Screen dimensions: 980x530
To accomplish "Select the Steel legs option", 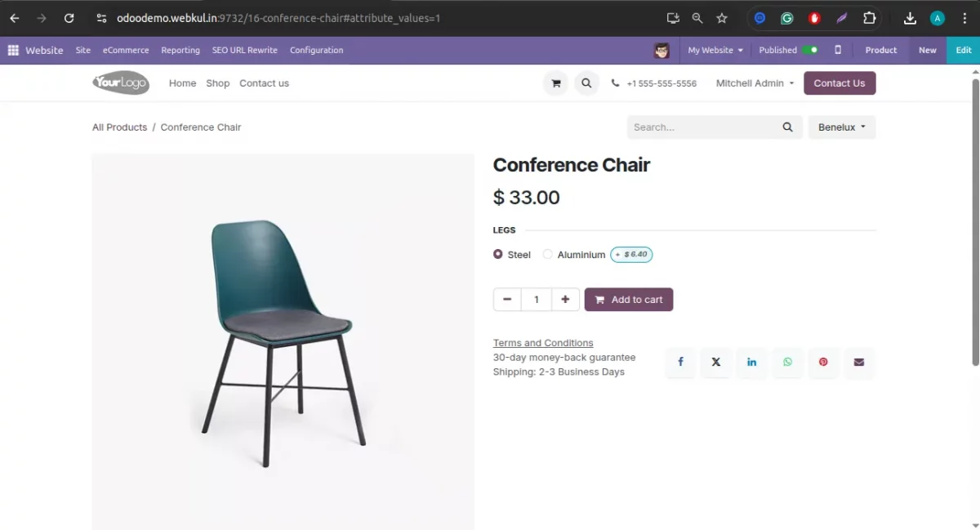I will 498,254.
